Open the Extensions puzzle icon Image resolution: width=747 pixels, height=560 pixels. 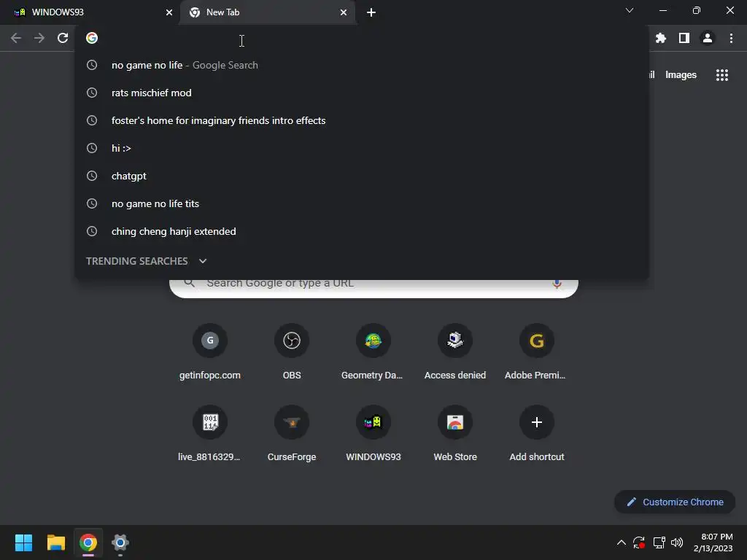click(660, 38)
